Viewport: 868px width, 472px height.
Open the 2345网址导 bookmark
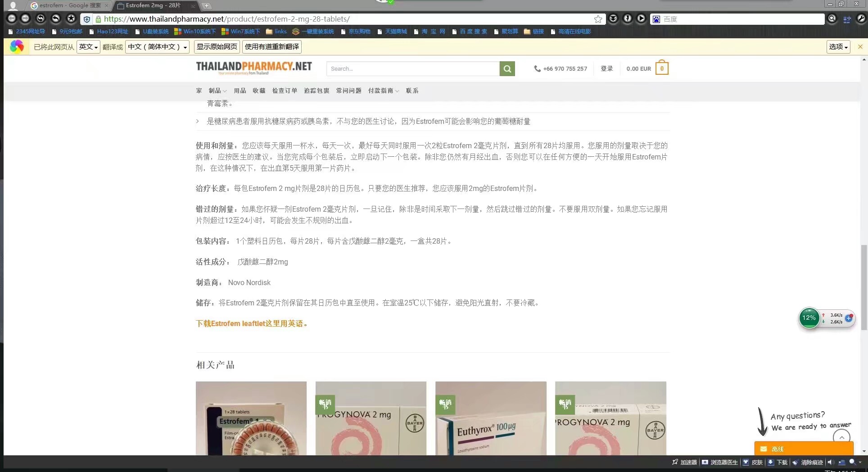27,32
